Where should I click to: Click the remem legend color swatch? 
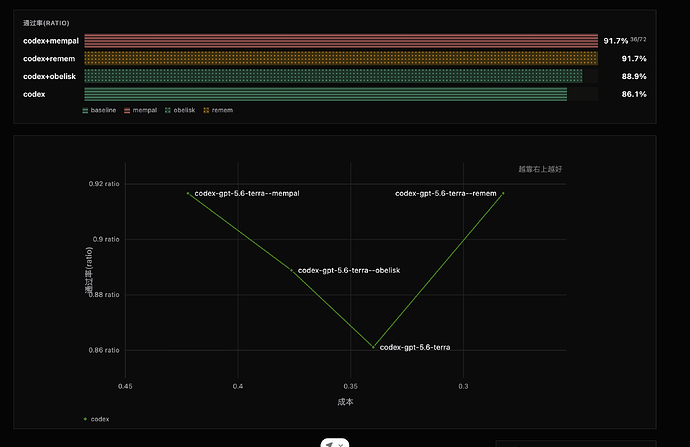click(206, 110)
